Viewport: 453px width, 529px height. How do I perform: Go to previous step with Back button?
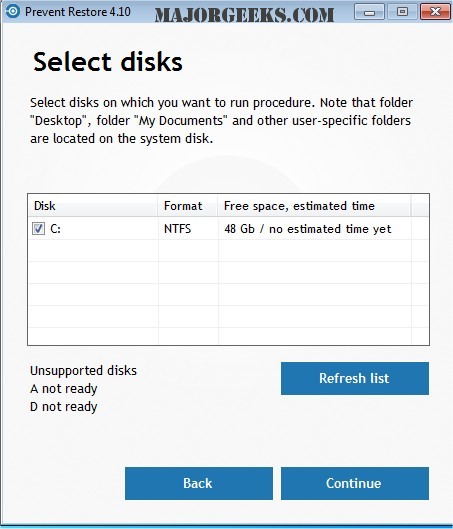tap(199, 483)
